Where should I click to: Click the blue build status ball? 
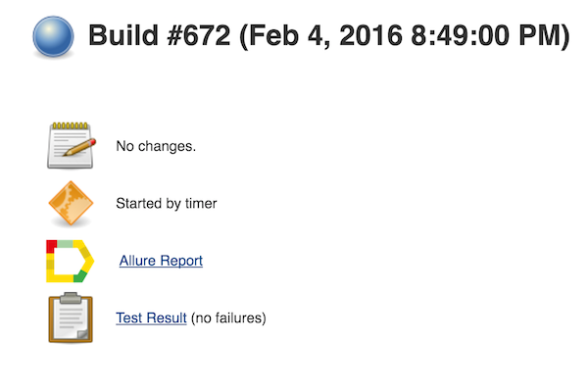point(53,36)
